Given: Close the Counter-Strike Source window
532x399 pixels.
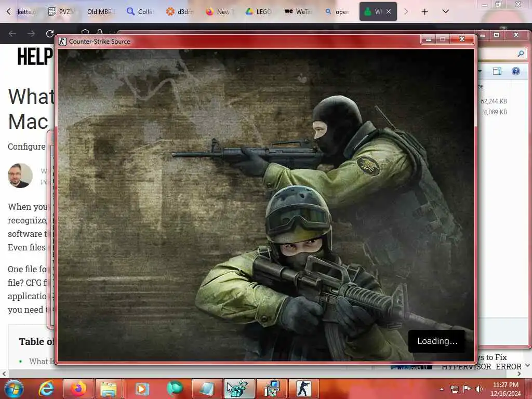Looking at the screenshot, I should pyautogui.click(x=462, y=39).
